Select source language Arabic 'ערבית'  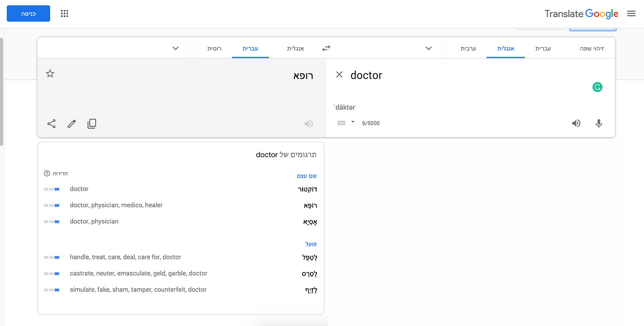[468, 48]
